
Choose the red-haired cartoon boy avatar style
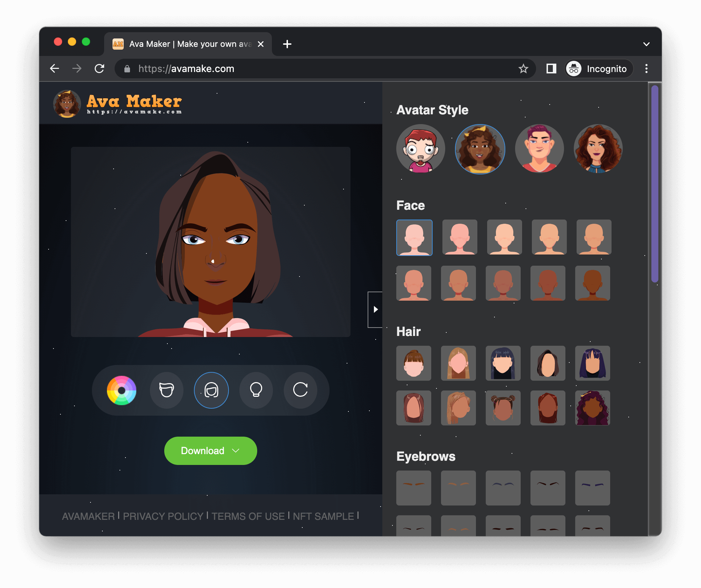(421, 149)
